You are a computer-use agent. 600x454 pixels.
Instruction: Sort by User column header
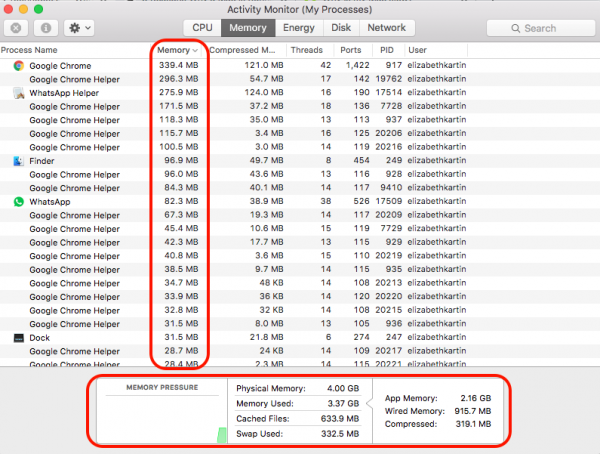pyautogui.click(x=417, y=50)
